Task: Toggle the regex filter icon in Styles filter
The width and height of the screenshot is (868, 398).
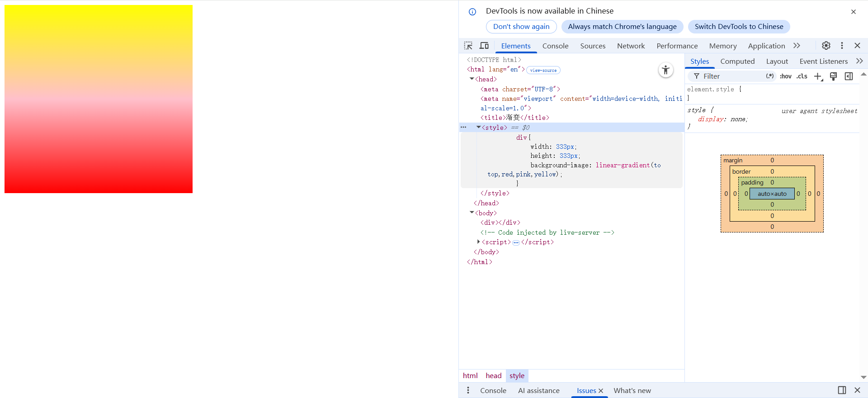Action: 770,76
